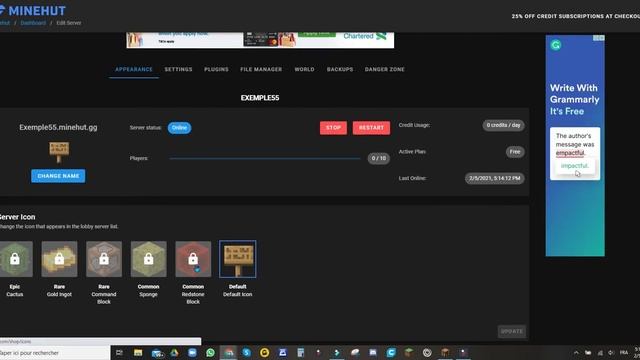Click the Change Name button
Viewport: 640px width, 360px height.
[x=58, y=176]
